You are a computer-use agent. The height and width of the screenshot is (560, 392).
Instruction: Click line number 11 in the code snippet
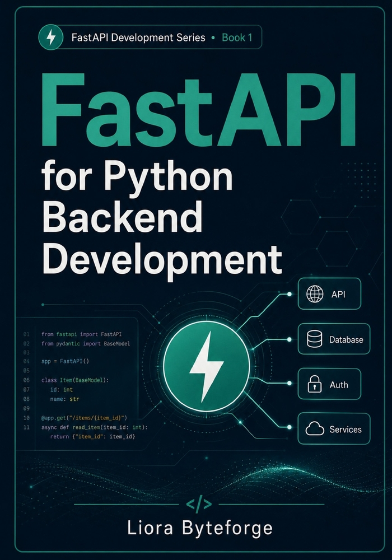pos(26,427)
